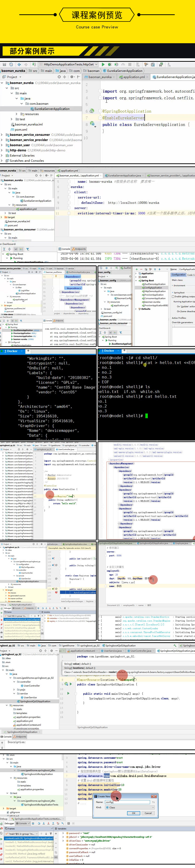Open the HttpDemoApplicationTests.httpGet run configuration dropdown
Viewport: 195px width, 868px height.
pyautogui.click(x=68, y=64)
